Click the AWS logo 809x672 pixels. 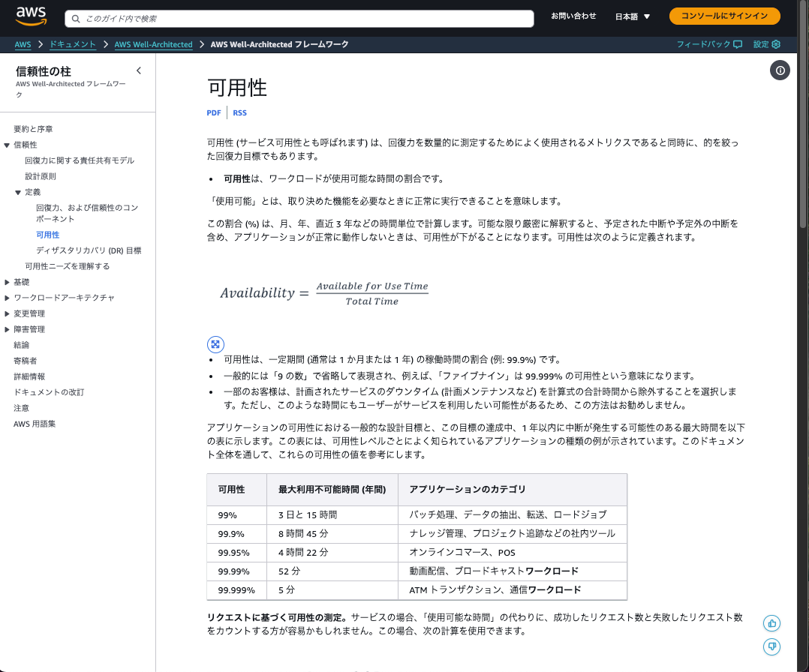pyautogui.click(x=31, y=16)
